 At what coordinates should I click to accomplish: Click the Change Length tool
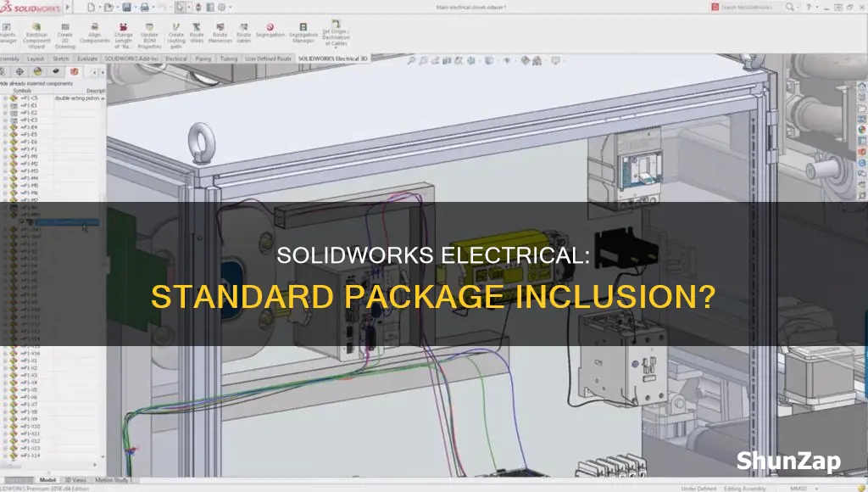point(123,36)
